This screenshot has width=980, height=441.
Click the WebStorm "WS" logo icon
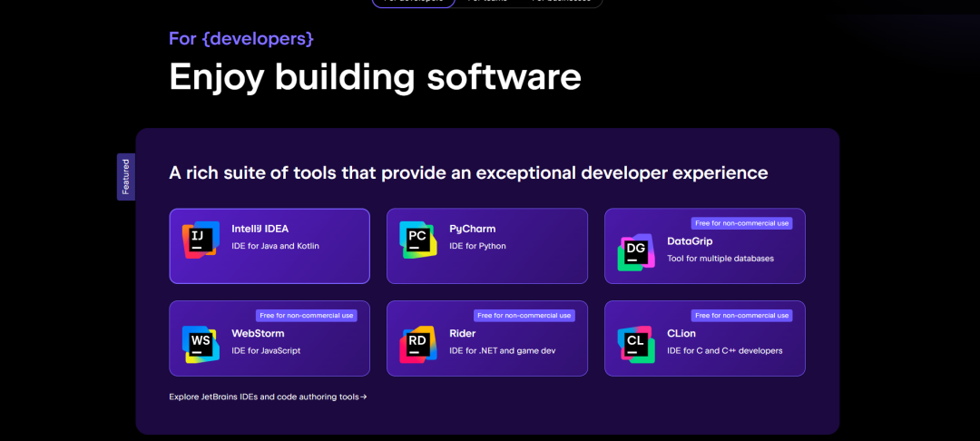[200, 344]
